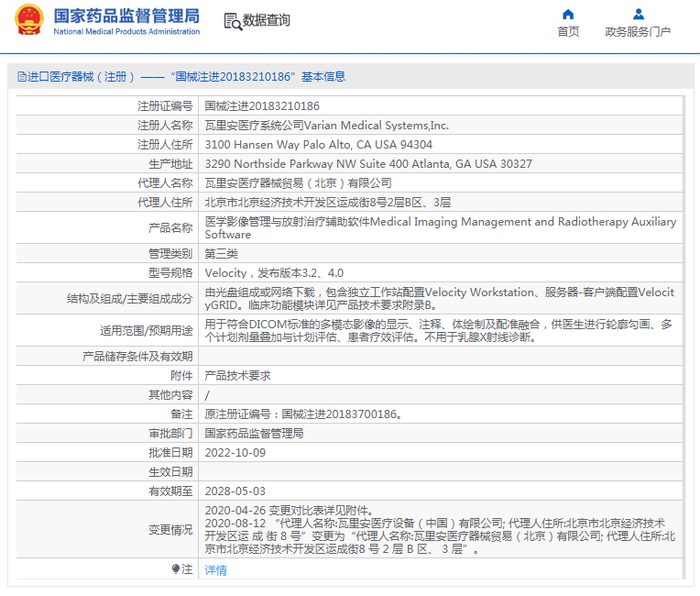The height and width of the screenshot is (596, 700).
Task: Click the national emblem logo
Action: coord(27,20)
